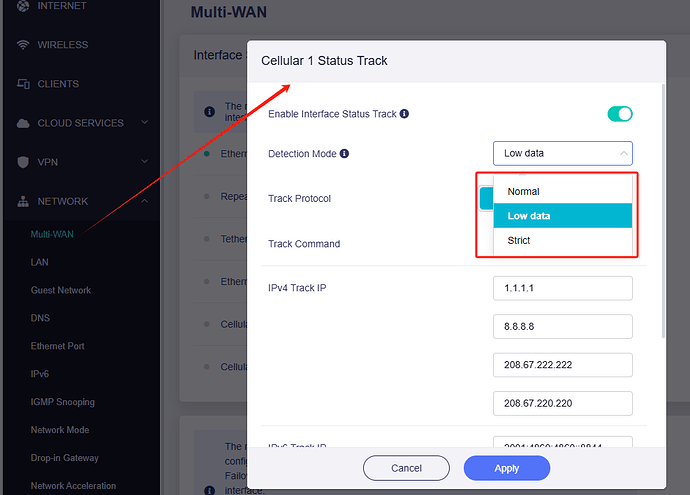The width and height of the screenshot is (690, 495).
Task: Expand the VPN menu chevron
Action: [x=144, y=161]
